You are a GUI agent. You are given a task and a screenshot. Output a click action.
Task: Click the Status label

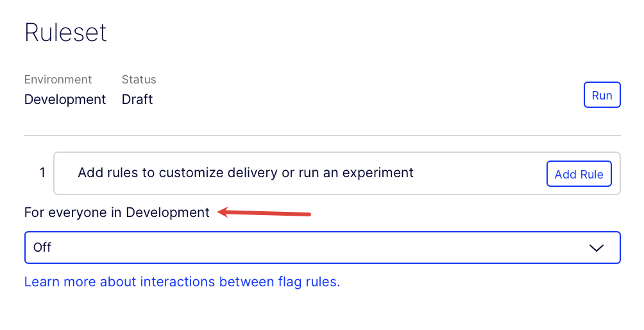click(139, 80)
